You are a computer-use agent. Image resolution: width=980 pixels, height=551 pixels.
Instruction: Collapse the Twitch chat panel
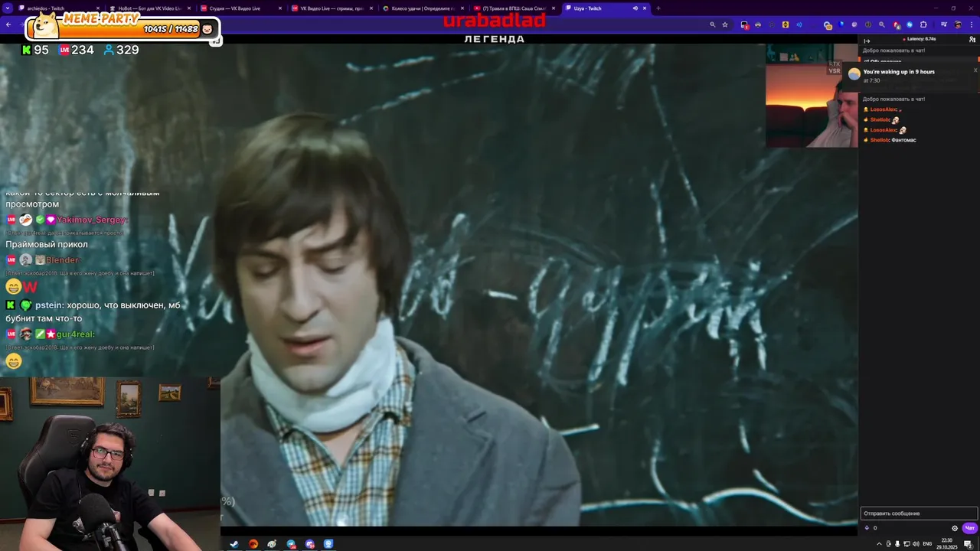tap(867, 41)
